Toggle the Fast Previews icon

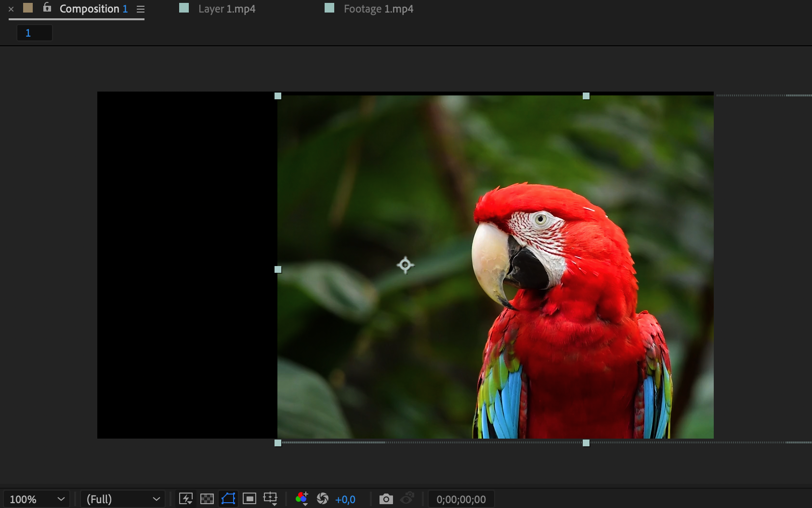pyautogui.click(x=186, y=499)
